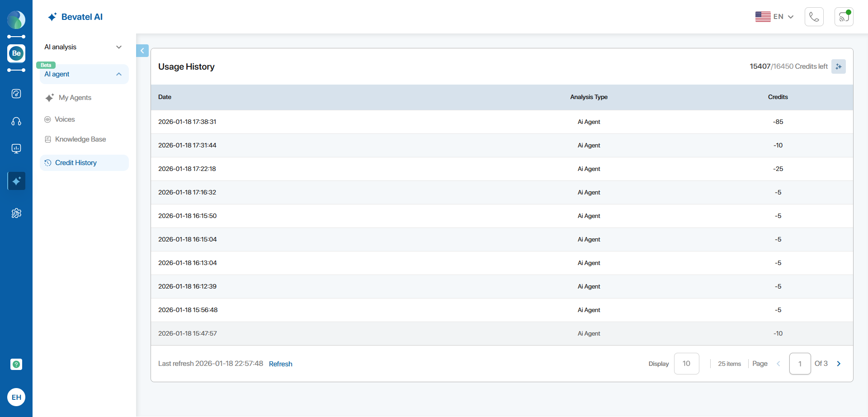
Task: Expand the AI analysis menu section
Action: pyautogui.click(x=84, y=47)
